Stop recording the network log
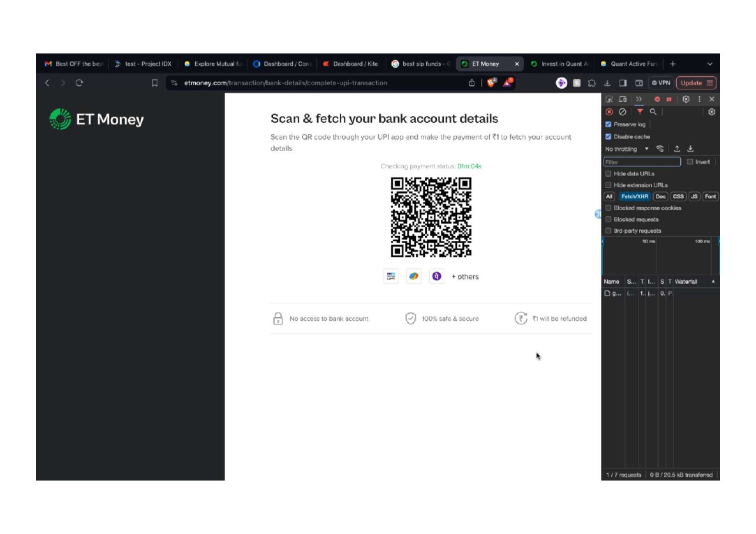 609,112
